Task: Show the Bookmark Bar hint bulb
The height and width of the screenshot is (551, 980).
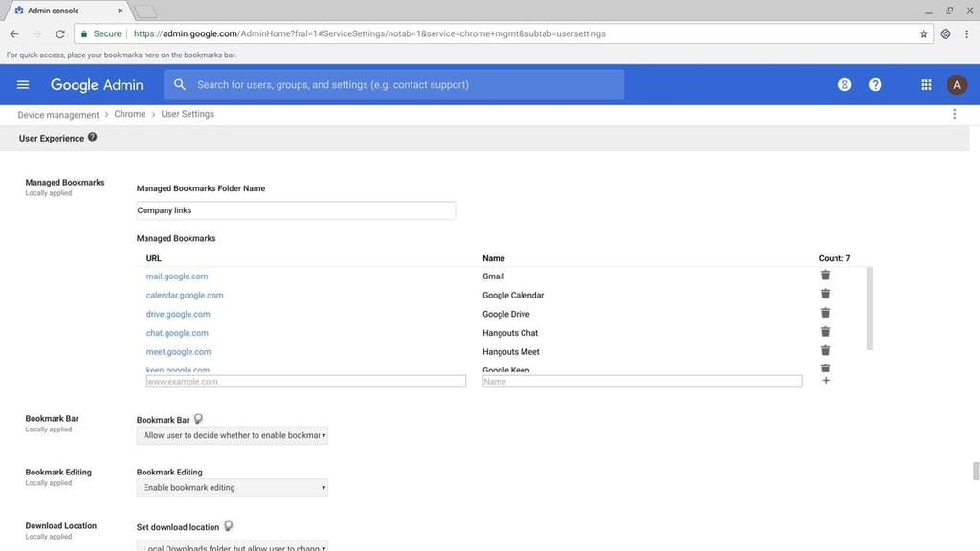Action: (198, 419)
